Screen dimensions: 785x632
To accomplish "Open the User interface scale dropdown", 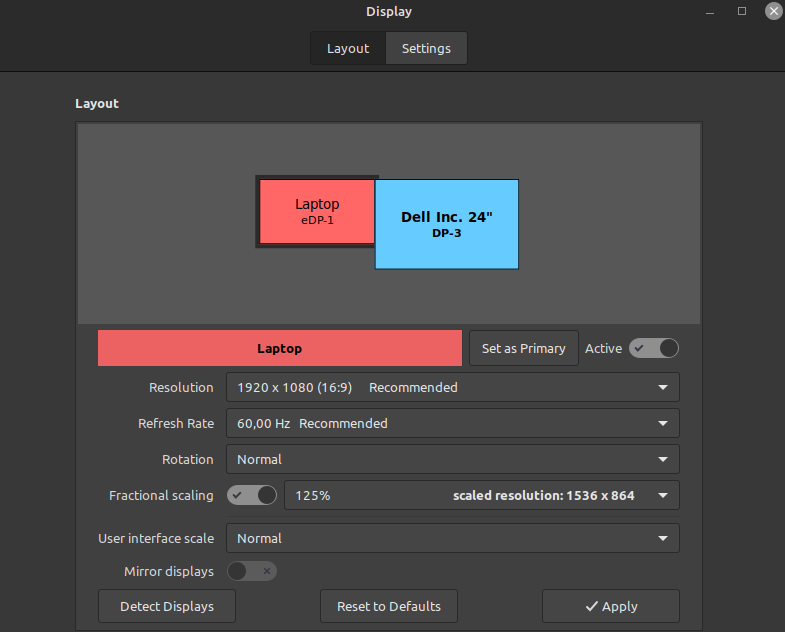I will pos(452,538).
